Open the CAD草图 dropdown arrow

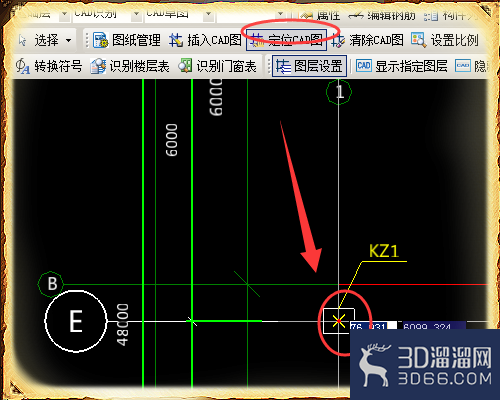pyautogui.click(x=208, y=14)
